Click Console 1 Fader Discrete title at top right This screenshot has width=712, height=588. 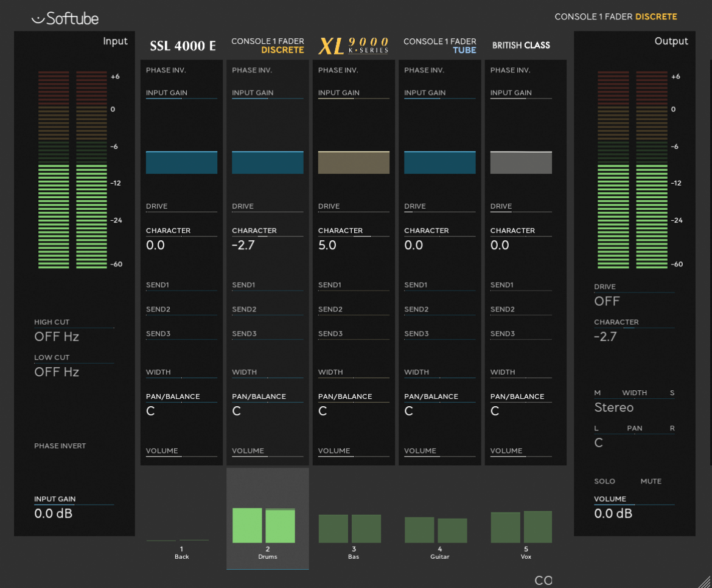(616, 17)
